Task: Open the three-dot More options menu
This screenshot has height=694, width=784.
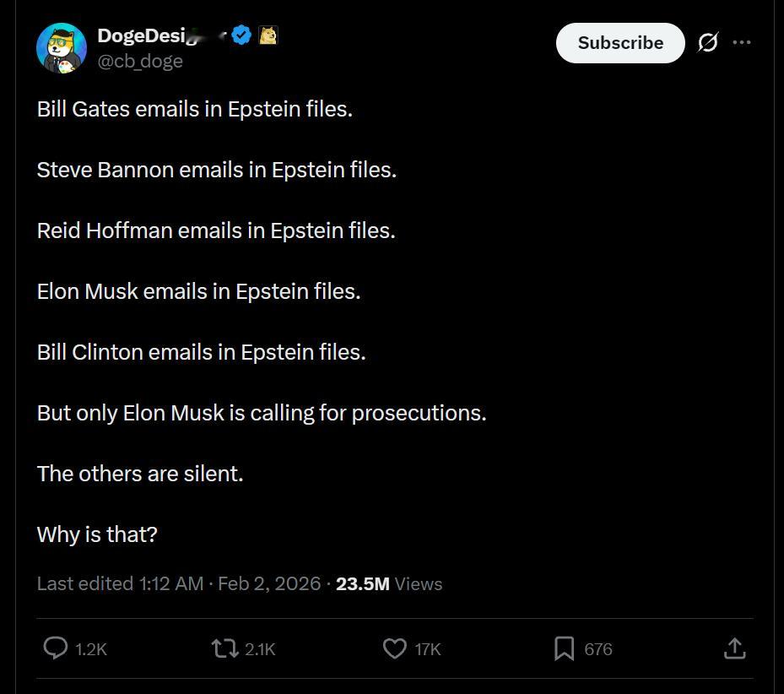Action: pyautogui.click(x=742, y=42)
